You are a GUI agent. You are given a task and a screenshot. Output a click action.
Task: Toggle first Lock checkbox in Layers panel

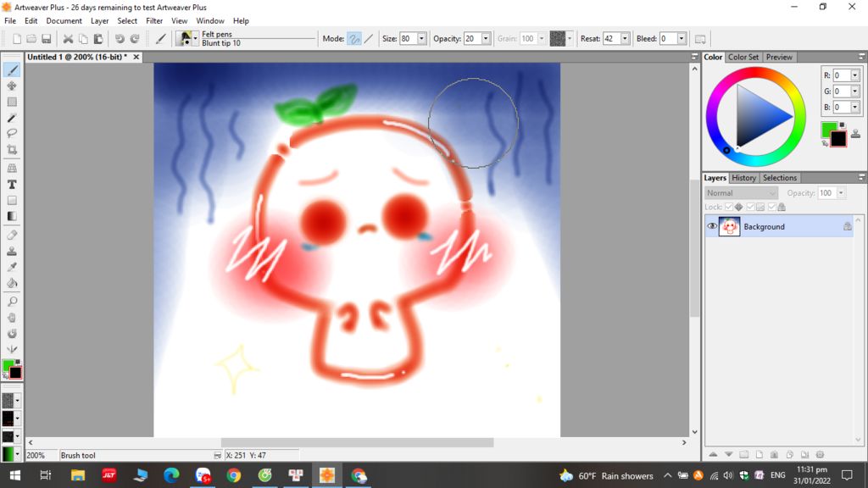(x=728, y=207)
